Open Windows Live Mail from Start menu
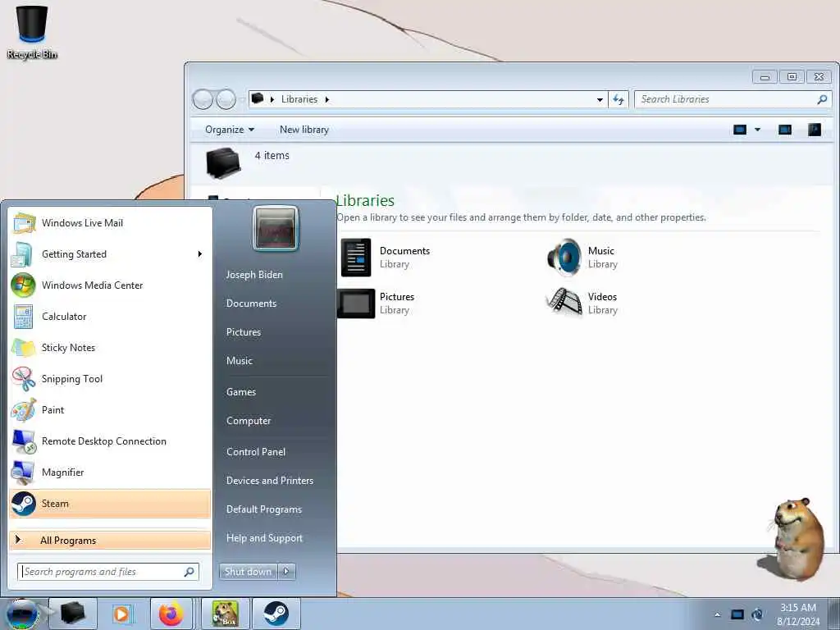 click(x=110, y=223)
